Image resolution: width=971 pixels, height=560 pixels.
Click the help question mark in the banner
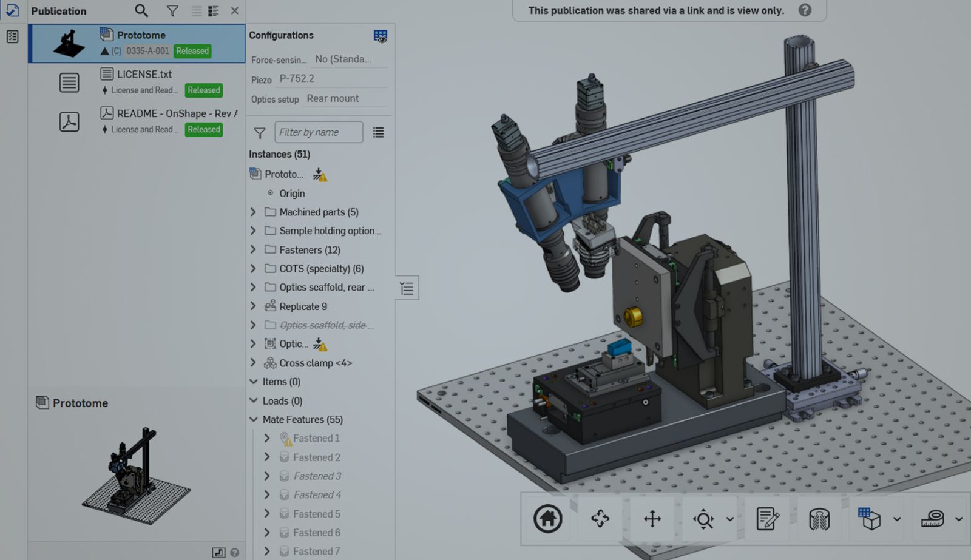tap(805, 10)
